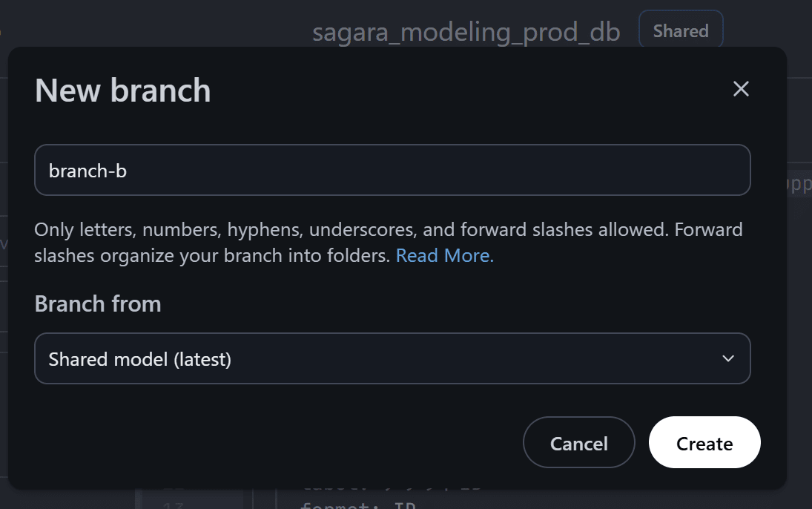Click the New branch dialog heading
This screenshot has height=509, width=812.
tap(123, 91)
